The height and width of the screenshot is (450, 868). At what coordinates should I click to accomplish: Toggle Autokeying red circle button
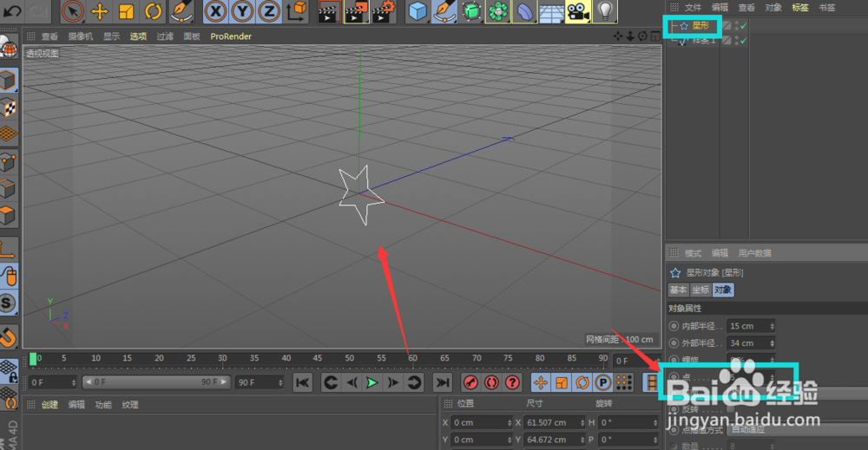click(491, 382)
